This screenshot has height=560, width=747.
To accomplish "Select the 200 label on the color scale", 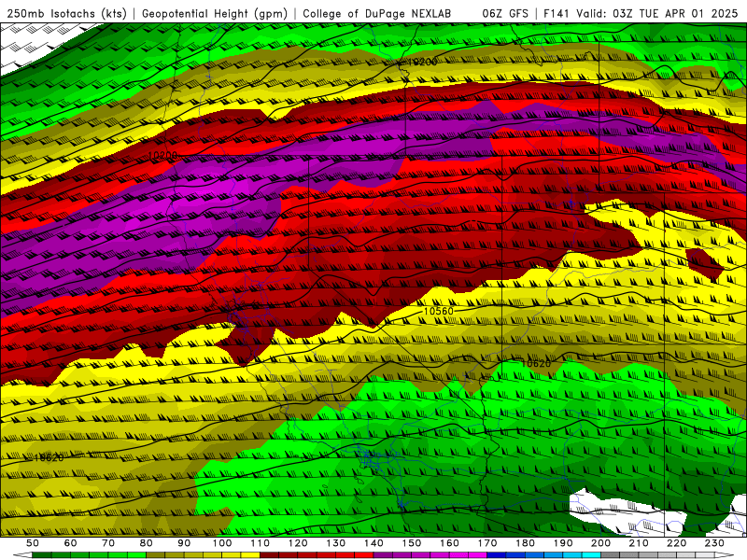I will (601, 543).
